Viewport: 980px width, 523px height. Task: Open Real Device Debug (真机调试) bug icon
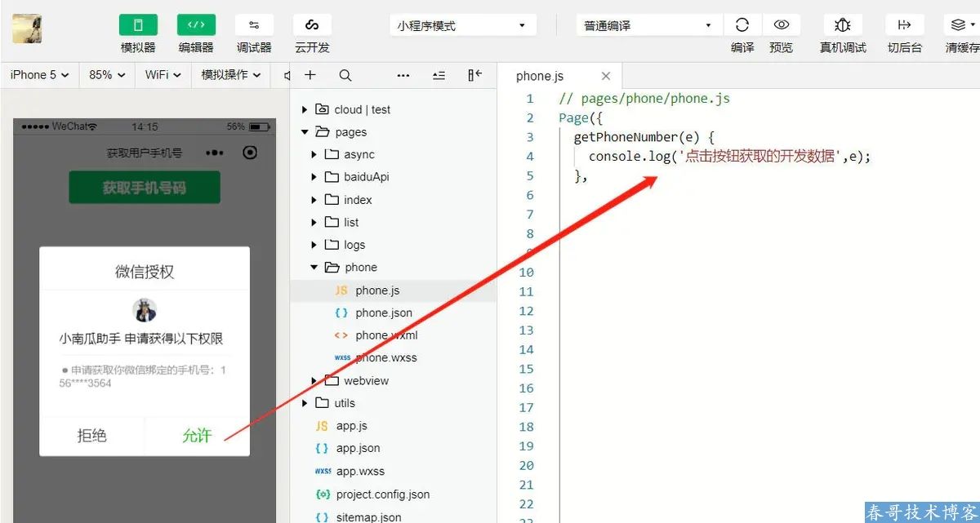(843, 25)
